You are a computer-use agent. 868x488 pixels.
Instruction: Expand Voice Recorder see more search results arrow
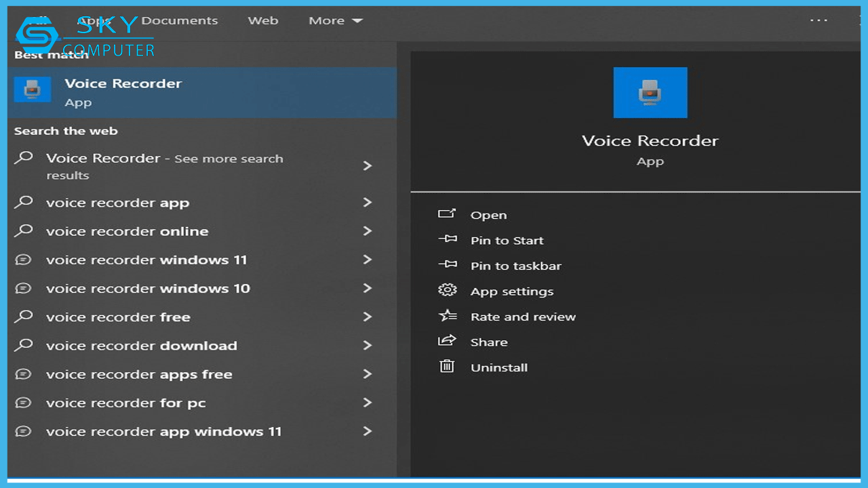(368, 165)
